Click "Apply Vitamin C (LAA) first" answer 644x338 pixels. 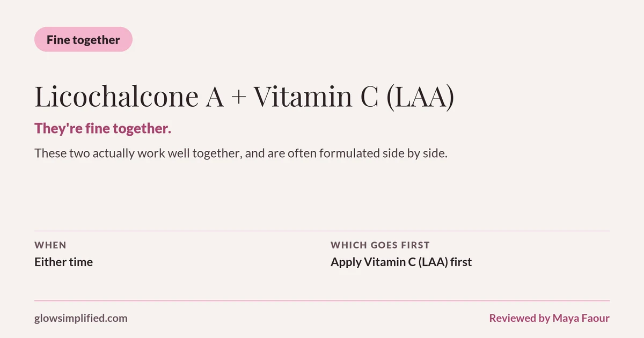coord(401,262)
